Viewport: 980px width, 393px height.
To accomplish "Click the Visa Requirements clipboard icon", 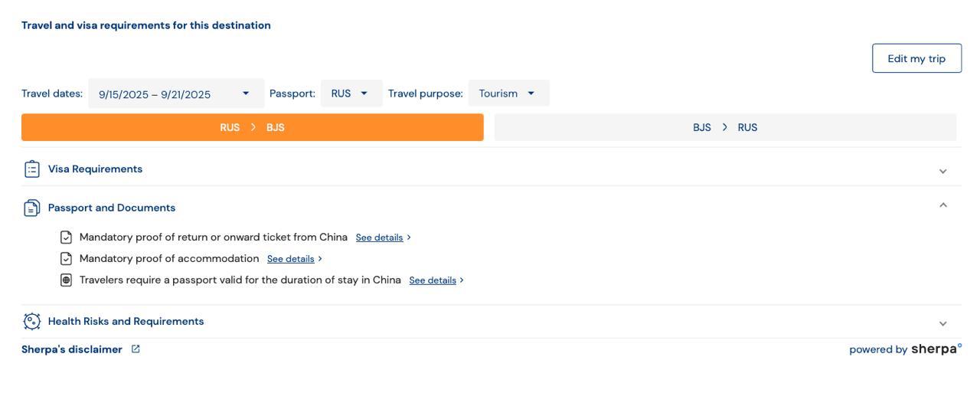I will pyautogui.click(x=32, y=169).
